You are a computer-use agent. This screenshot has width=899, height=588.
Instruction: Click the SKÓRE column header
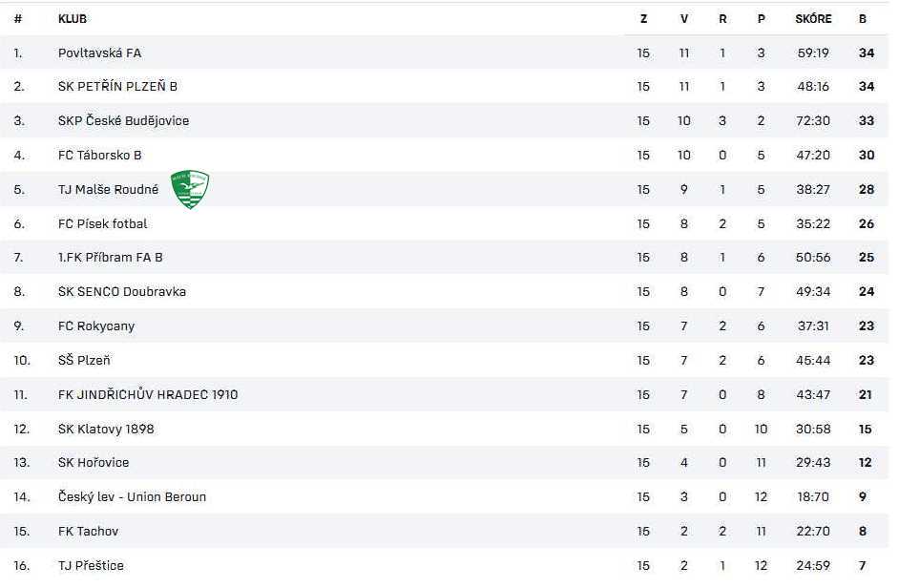813,19
